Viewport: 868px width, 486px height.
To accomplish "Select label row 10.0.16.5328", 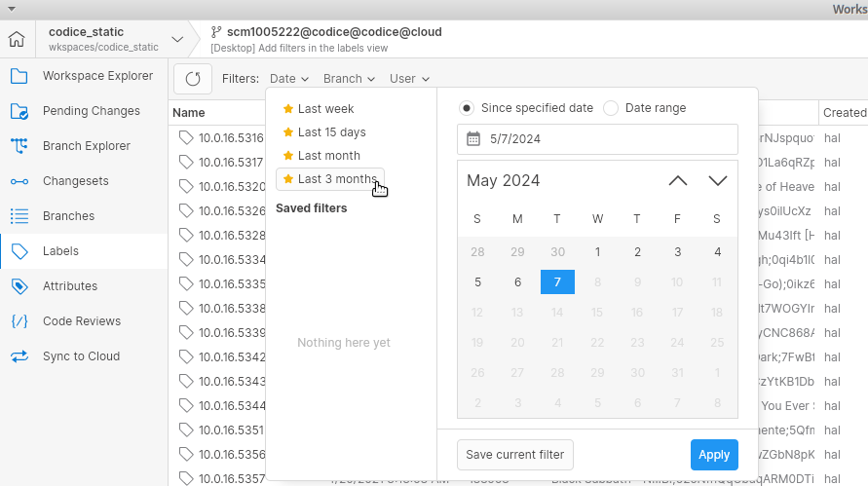I will pyautogui.click(x=232, y=236).
